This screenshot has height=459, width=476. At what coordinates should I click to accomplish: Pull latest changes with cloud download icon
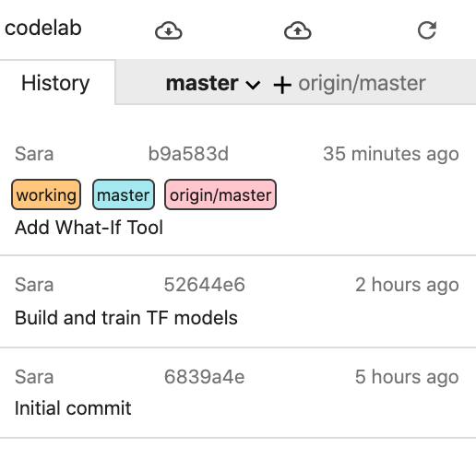[x=169, y=30]
